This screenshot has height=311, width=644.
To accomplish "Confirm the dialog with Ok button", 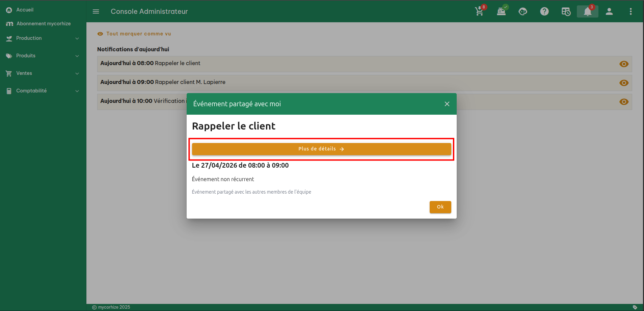I will 440,207.
